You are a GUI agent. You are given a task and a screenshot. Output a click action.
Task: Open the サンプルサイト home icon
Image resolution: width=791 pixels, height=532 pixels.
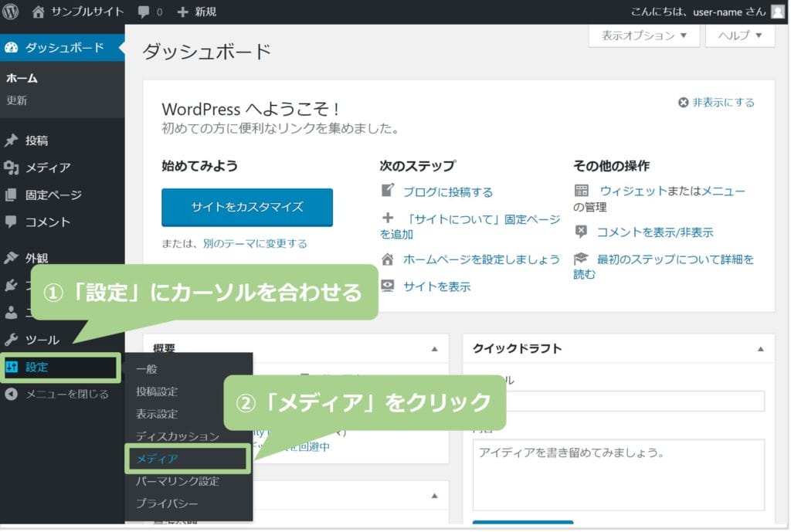tap(39, 12)
